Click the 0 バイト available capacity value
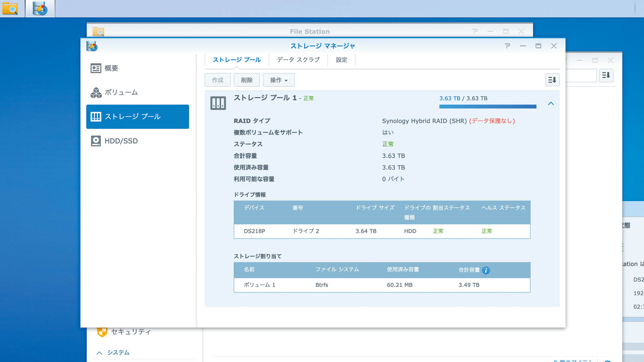 393,179
